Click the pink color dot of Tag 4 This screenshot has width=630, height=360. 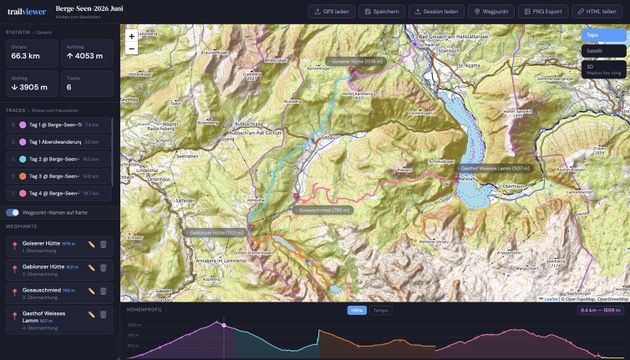coord(23,193)
